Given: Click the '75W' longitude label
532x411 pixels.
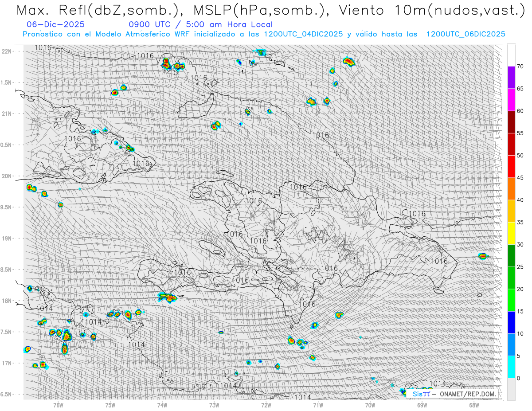Looking at the screenshot, I should [x=110, y=405].
